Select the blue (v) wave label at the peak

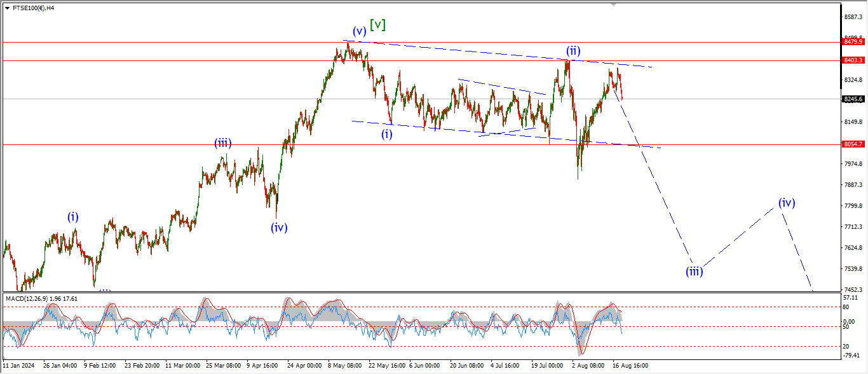pos(360,31)
